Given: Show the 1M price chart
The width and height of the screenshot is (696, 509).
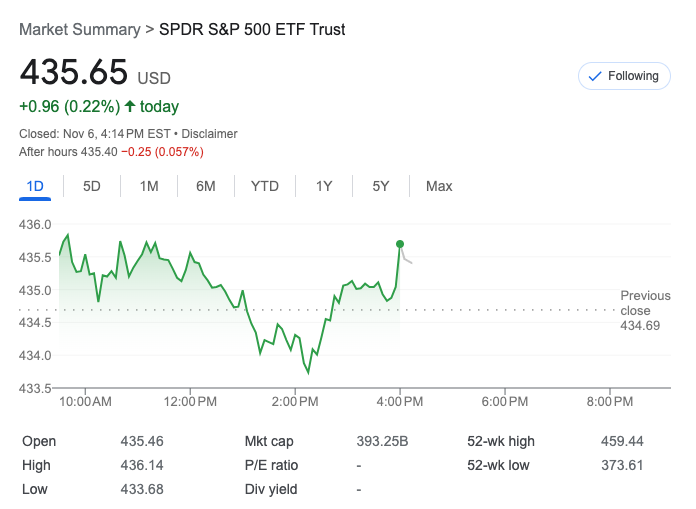Looking at the screenshot, I should pyautogui.click(x=149, y=186).
